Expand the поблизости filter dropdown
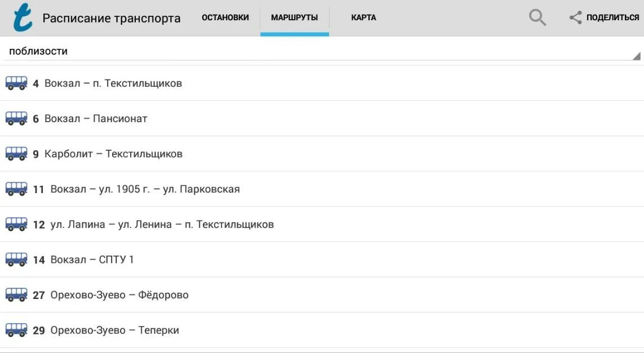 tap(322, 51)
